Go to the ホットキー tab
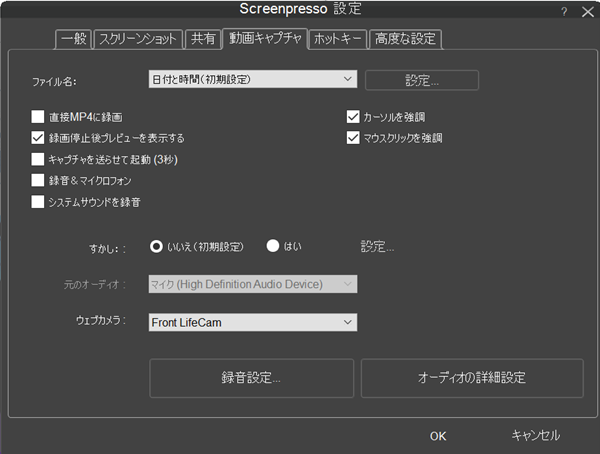Viewport: 600px width, 454px height. [338, 39]
